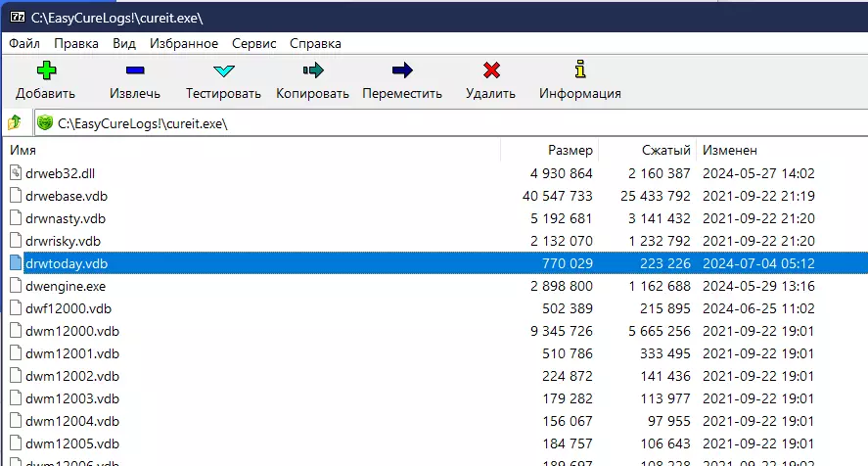Select the dwm12000.vdb file name

[x=72, y=331]
